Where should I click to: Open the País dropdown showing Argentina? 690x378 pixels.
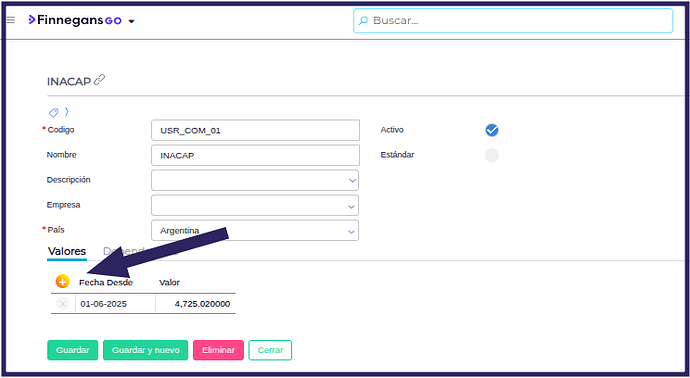pos(255,231)
